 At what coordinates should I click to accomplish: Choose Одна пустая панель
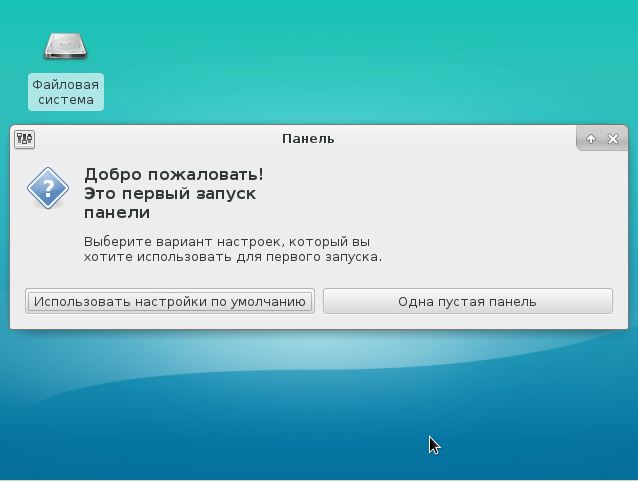[468, 301]
